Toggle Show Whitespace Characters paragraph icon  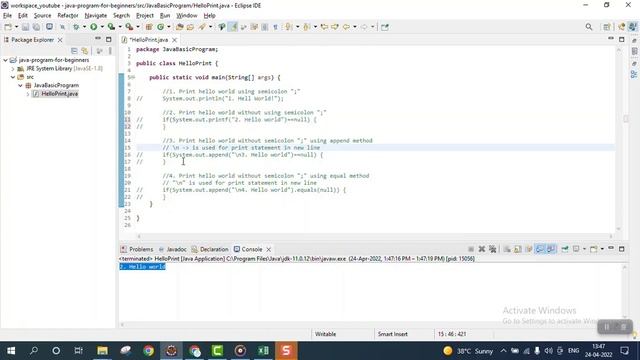pos(276,27)
